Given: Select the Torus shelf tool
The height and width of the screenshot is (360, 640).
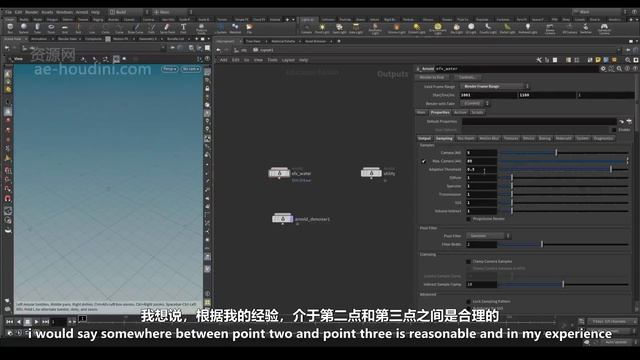Looking at the screenshot, I should 51,28.
